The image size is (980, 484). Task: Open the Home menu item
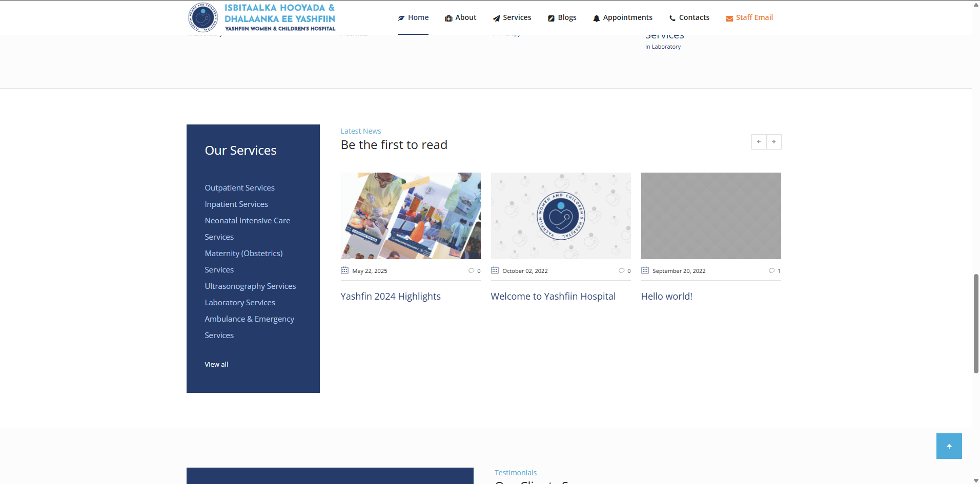(413, 17)
